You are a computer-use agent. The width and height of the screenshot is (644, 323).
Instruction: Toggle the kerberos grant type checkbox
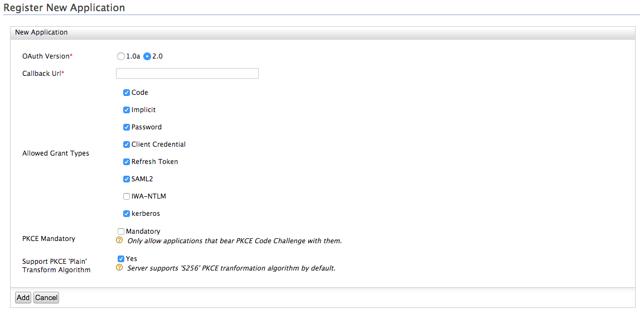click(x=127, y=214)
